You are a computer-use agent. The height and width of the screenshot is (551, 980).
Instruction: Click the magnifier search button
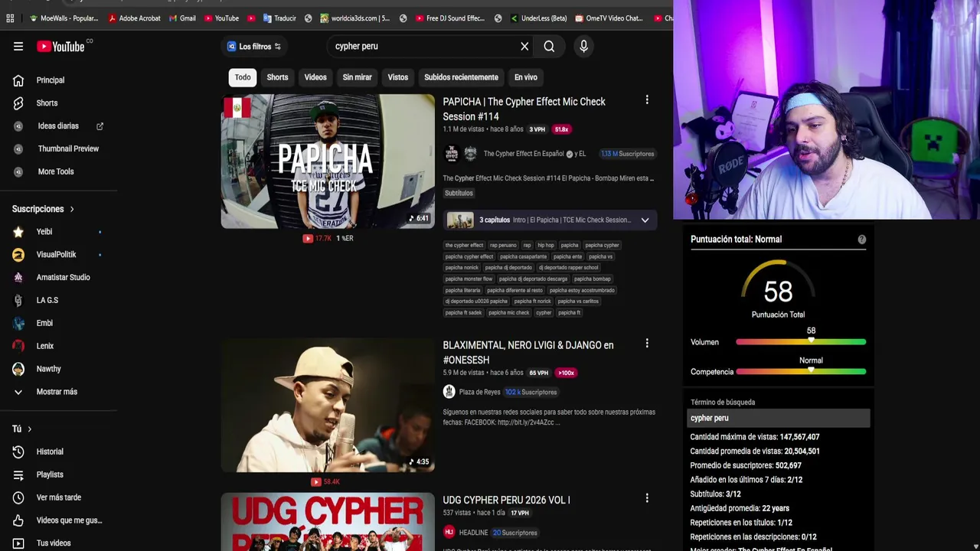[549, 47]
